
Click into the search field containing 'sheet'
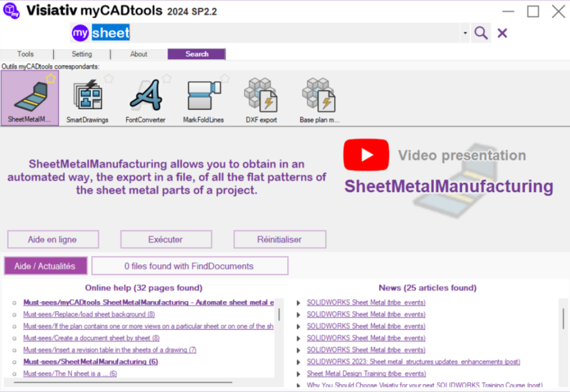pyautogui.click(x=274, y=33)
